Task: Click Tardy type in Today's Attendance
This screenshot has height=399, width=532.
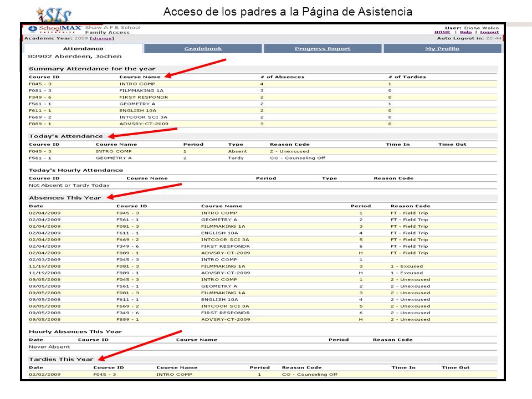Action: pyautogui.click(x=236, y=158)
